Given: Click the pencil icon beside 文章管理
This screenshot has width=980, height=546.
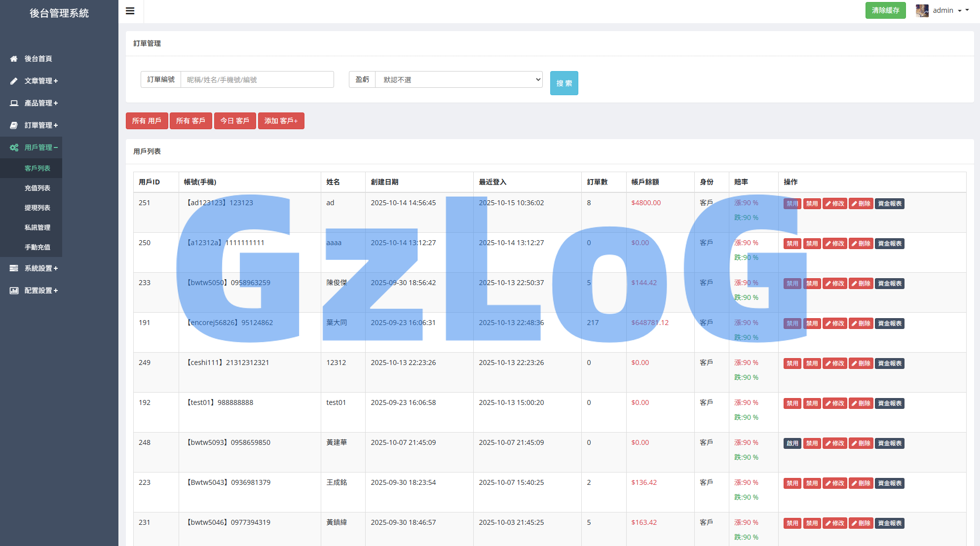Looking at the screenshot, I should coord(14,81).
